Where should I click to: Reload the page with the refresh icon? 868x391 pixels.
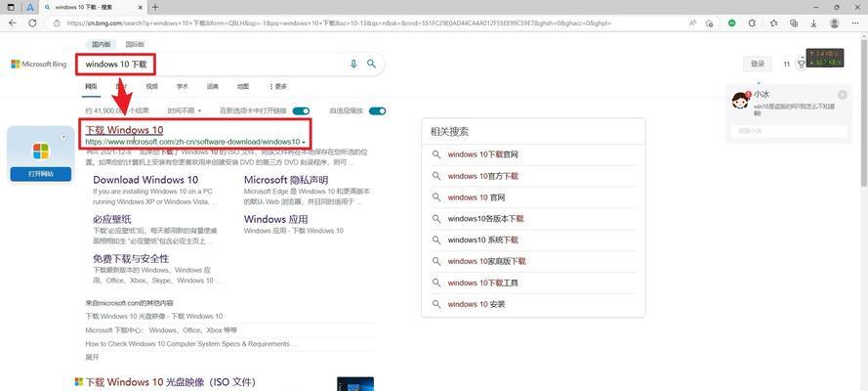[32, 23]
